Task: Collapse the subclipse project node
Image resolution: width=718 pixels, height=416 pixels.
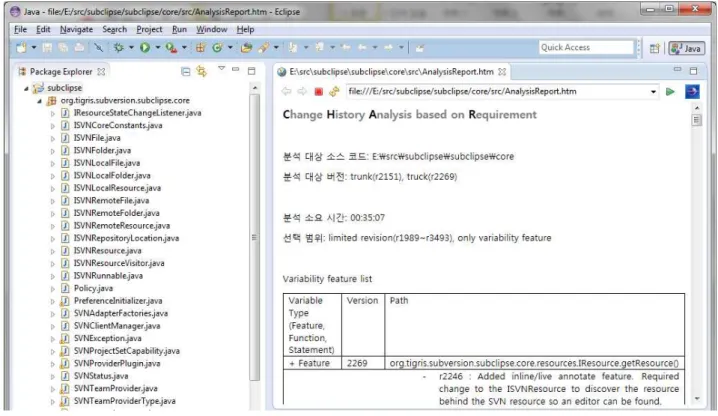Action: [x=26, y=88]
